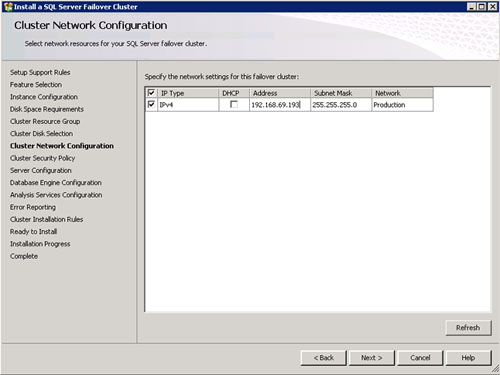Minimize the installer window
Image resolution: width=500 pixels, height=375 pixels.
[471, 7]
